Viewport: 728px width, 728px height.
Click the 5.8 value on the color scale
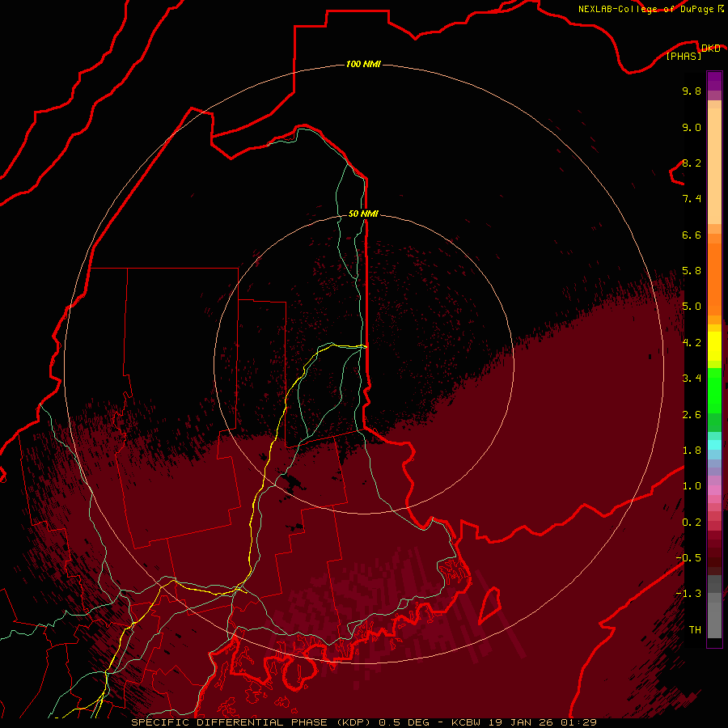[x=692, y=271]
